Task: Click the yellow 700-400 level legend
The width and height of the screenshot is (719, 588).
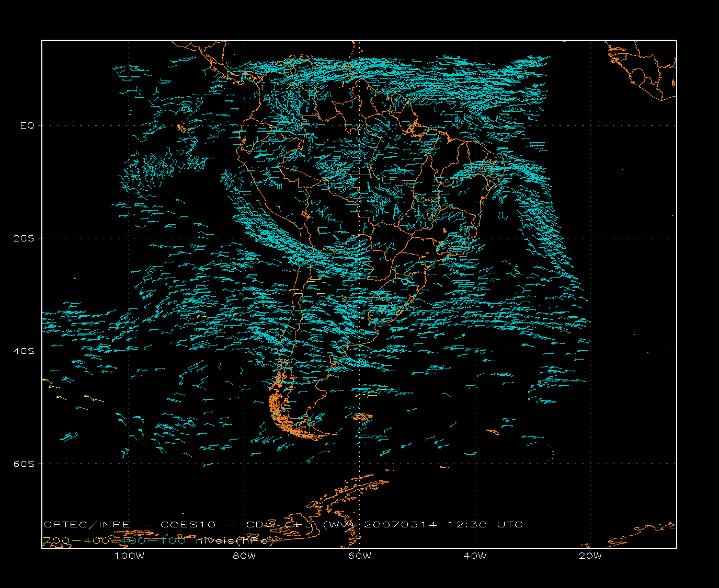Action: (x=76, y=540)
